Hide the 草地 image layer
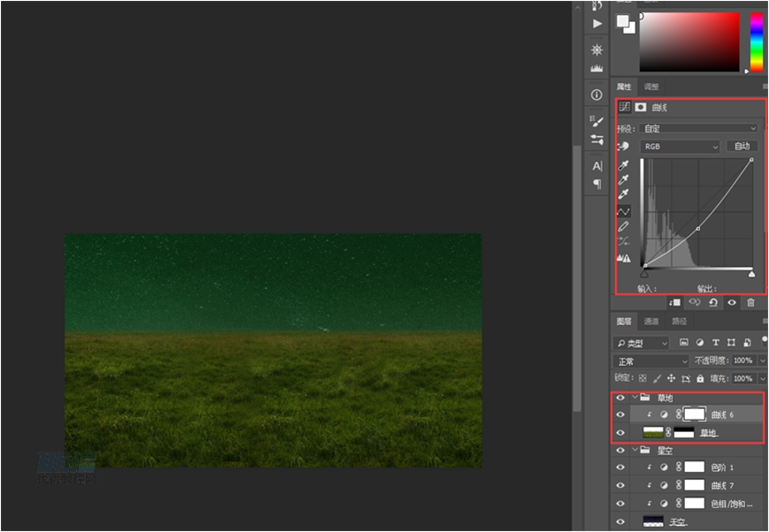769x532 pixels. point(621,433)
